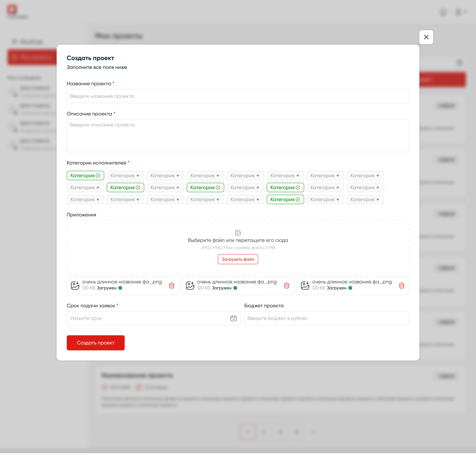Submit with red 'Создать проект' button
The image size is (476, 457).
96,343
